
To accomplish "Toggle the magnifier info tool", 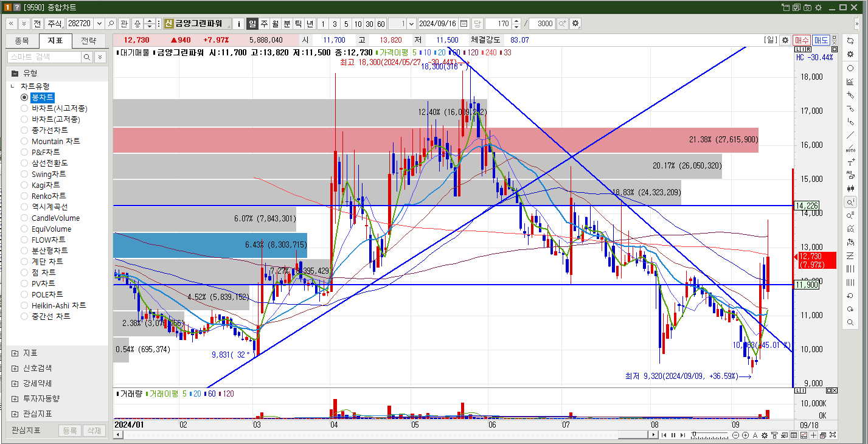I will 850,202.
